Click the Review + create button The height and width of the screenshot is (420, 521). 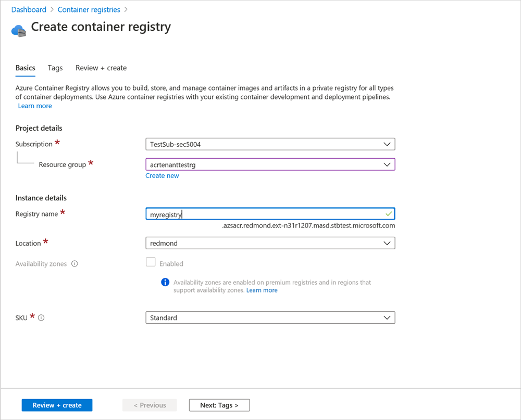pyautogui.click(x=57, y=405)
